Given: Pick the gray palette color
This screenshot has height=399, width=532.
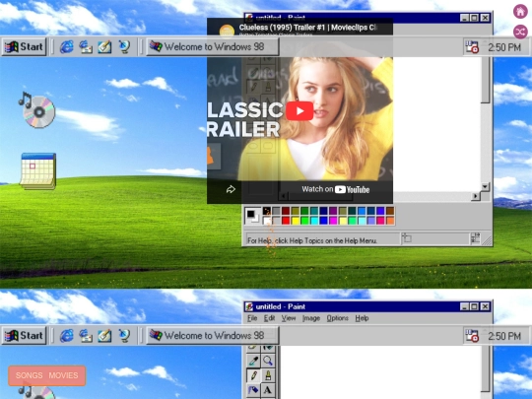Looking at the screenshot, I should (276, 212).
